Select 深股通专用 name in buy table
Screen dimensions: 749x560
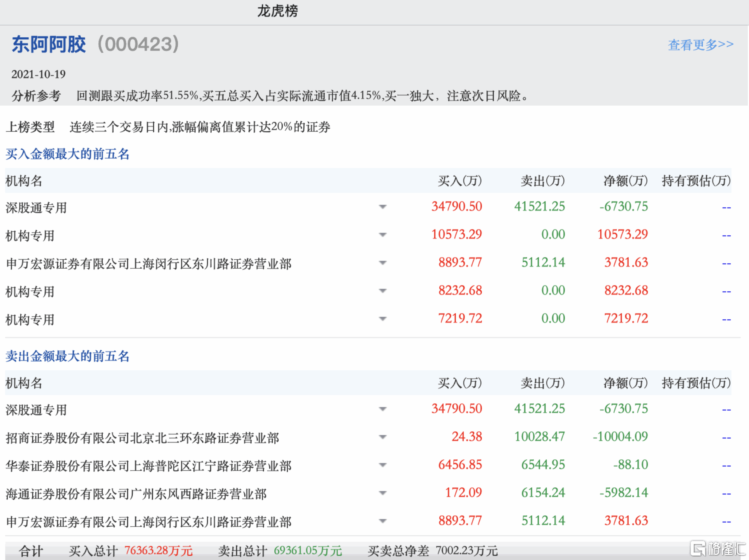click(36, 208)
